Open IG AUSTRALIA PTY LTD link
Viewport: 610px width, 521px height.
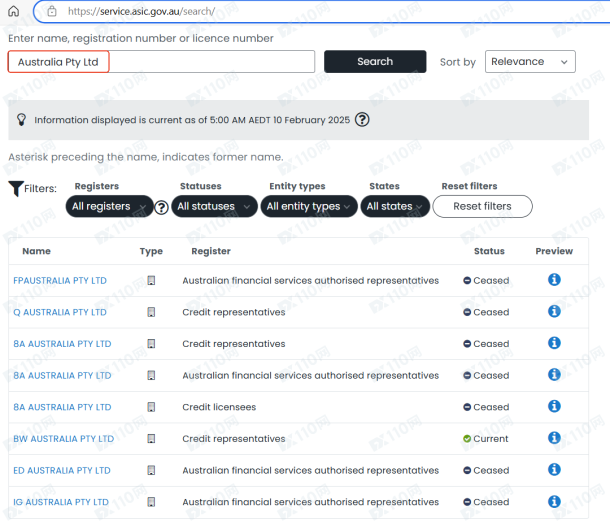61,502
